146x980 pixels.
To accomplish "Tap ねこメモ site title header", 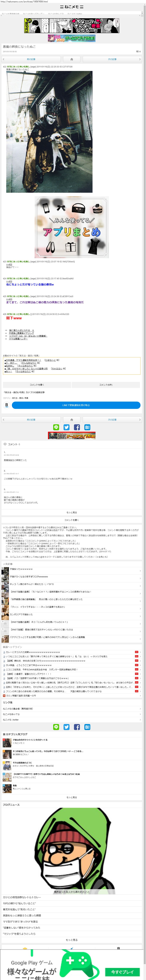I will (71, 7).
